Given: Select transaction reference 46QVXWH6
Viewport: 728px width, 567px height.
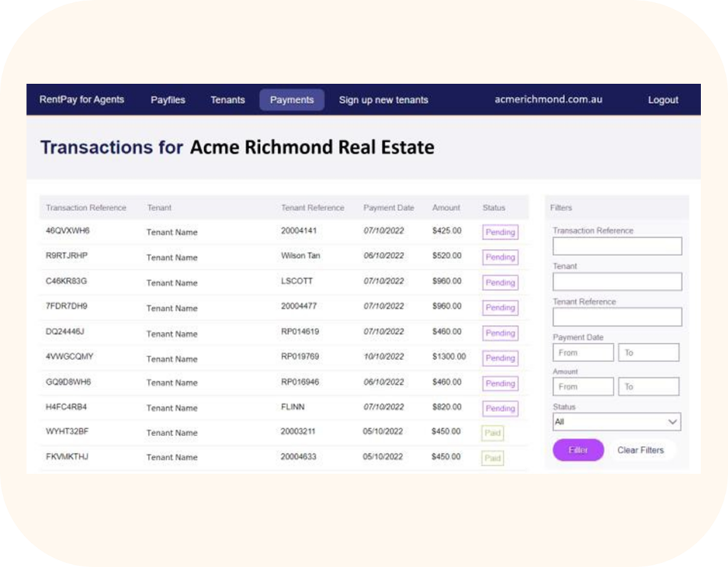Looking at the screenshot, I should [68, 230].
